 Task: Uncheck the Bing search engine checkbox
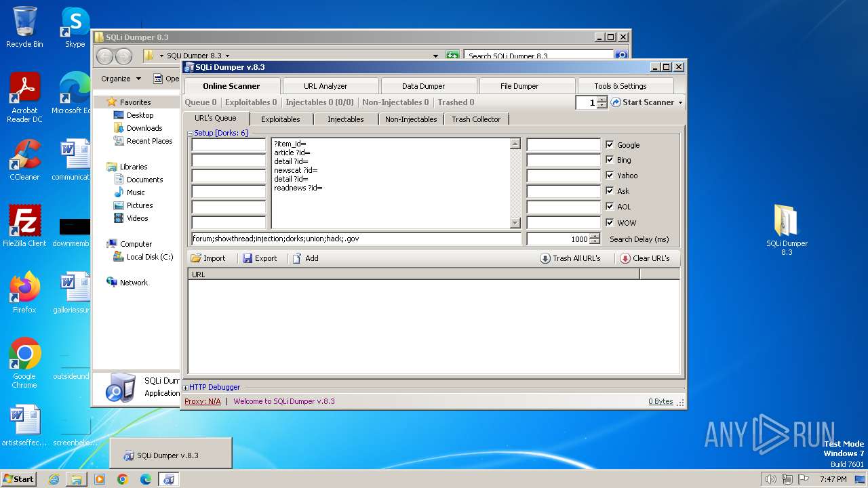[610, 160]
